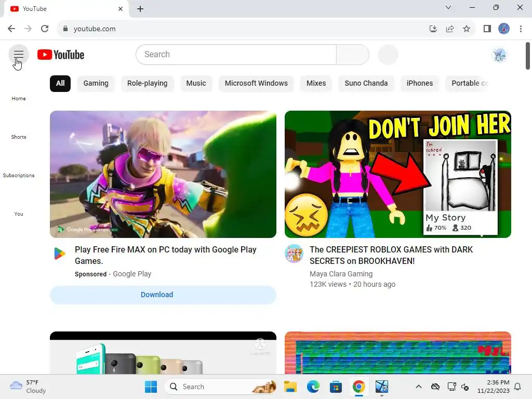Select the Microsoft Windows filter chip
This screenshot has height=399, width=532.
click(x=256, y=84)
